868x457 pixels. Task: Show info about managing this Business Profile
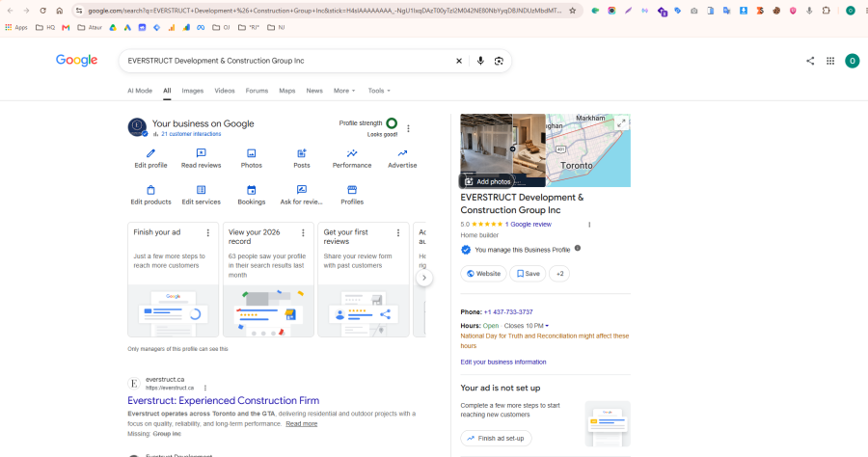[578, 248]
